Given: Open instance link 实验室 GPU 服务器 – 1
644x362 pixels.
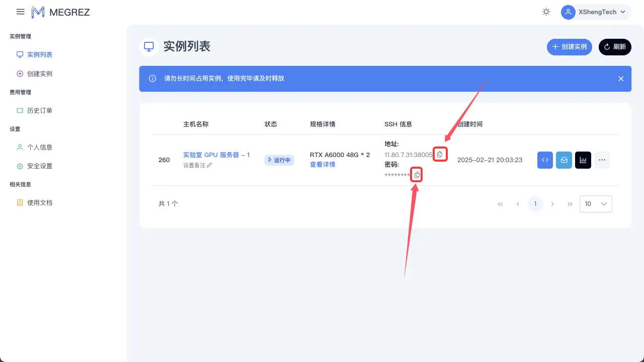Looking at the screenshot, I should [x=217, y=155].
